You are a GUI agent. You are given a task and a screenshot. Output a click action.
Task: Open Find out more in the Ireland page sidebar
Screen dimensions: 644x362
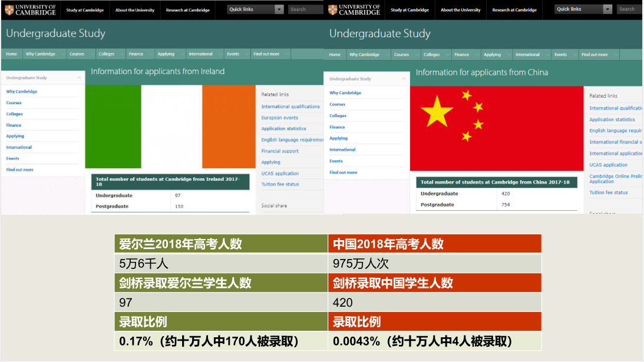[x=19, y=170]
